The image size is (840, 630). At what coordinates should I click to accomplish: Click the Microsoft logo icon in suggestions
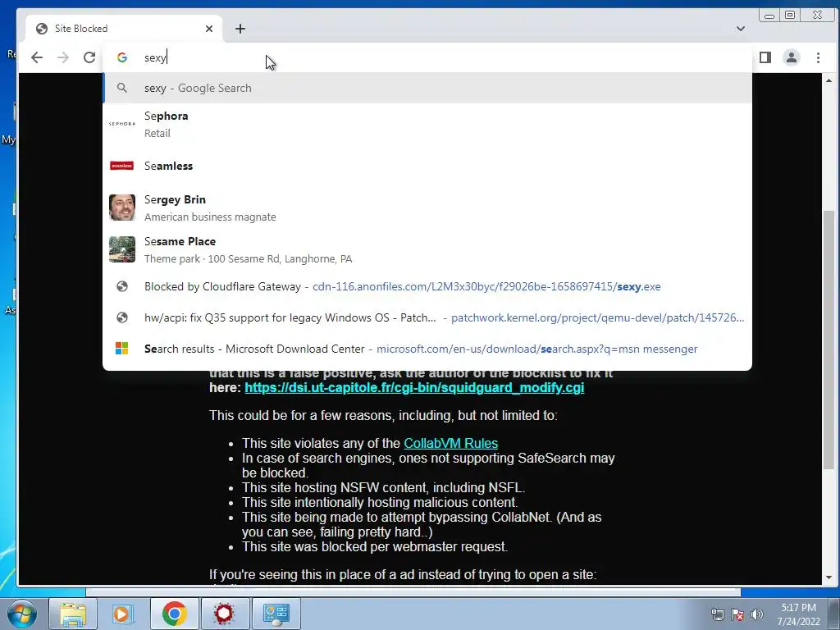(x=122, y=348)
